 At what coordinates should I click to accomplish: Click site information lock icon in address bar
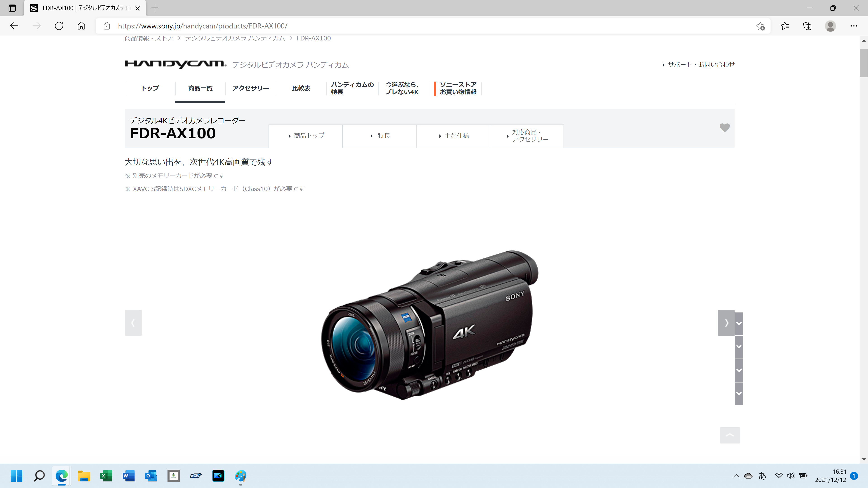(x=107, y=26)
